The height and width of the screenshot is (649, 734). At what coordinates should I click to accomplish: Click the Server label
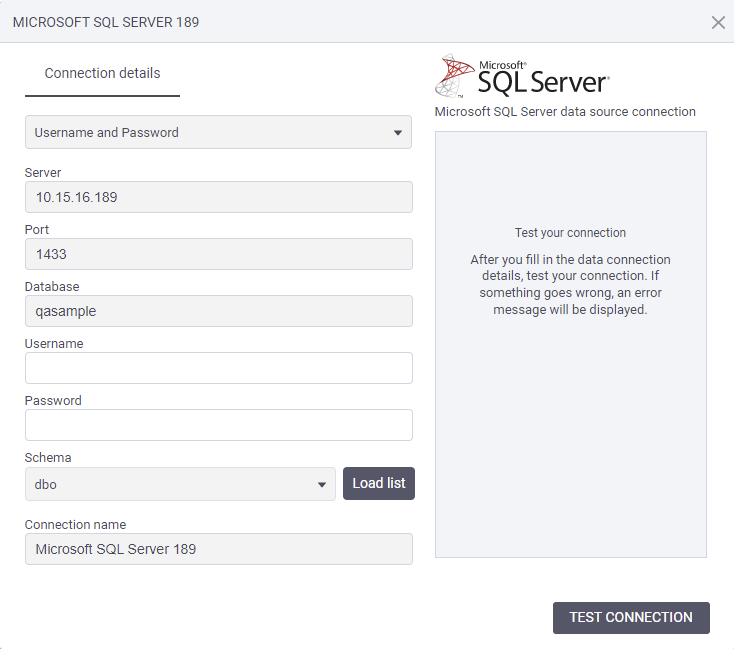[x=43, y=172]
